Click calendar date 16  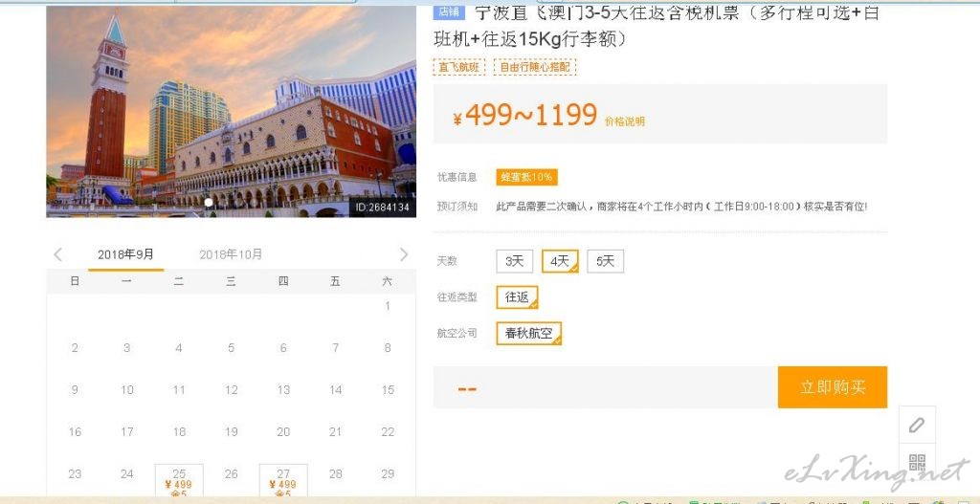(x=75, y=431)
